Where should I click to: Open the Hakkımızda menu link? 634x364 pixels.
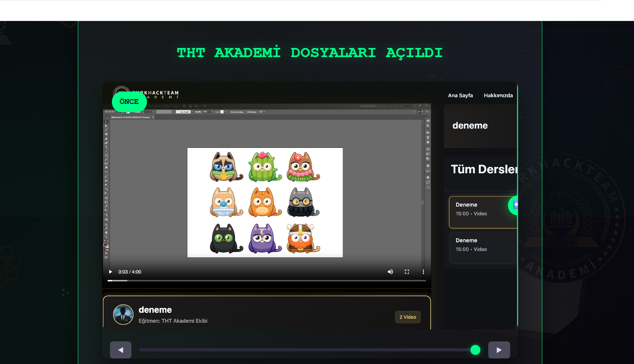(498, 96)
